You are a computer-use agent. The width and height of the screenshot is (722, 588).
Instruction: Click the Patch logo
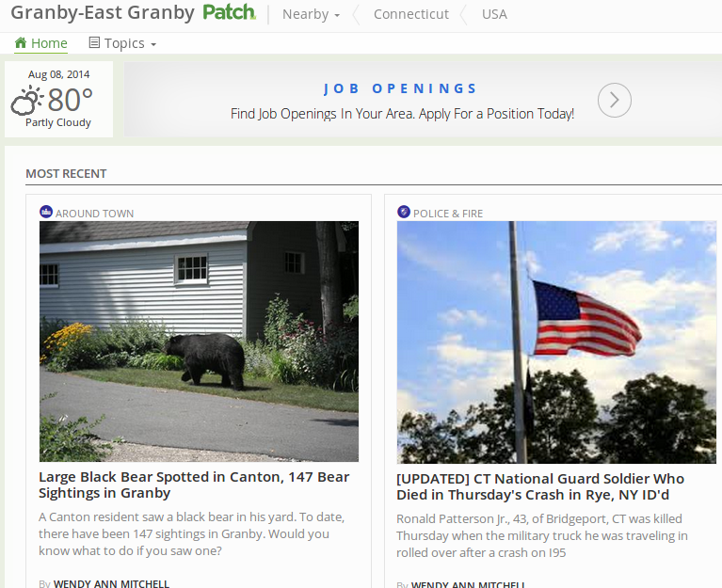click(229, 12)
